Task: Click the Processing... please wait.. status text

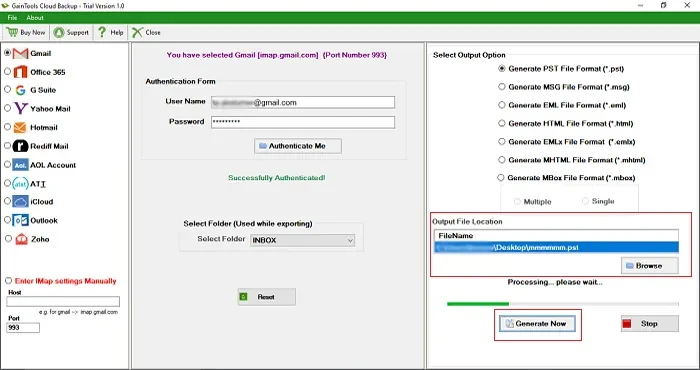Action: pyautogui.click(x=555, y=282)
